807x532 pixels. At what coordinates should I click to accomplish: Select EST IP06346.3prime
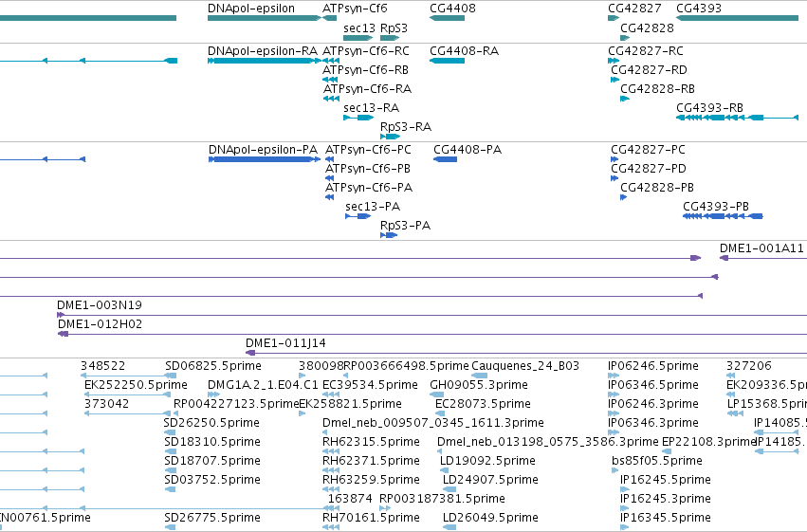(x=653, y=424)
